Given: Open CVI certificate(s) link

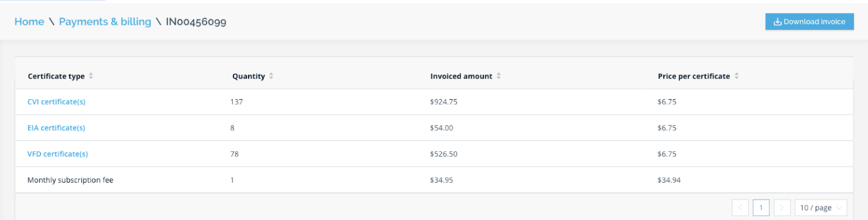Looking at the screenshot, I should [56, 102].
